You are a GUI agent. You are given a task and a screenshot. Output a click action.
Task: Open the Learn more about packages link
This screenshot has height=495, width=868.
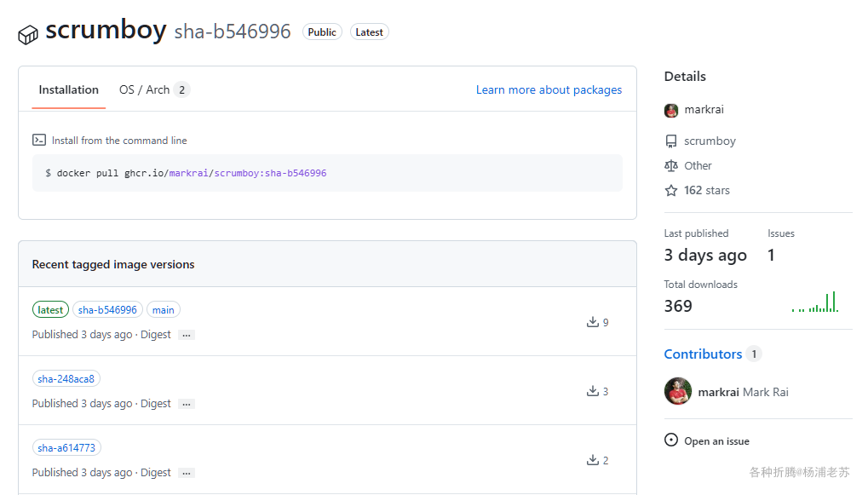pos(549,89)
